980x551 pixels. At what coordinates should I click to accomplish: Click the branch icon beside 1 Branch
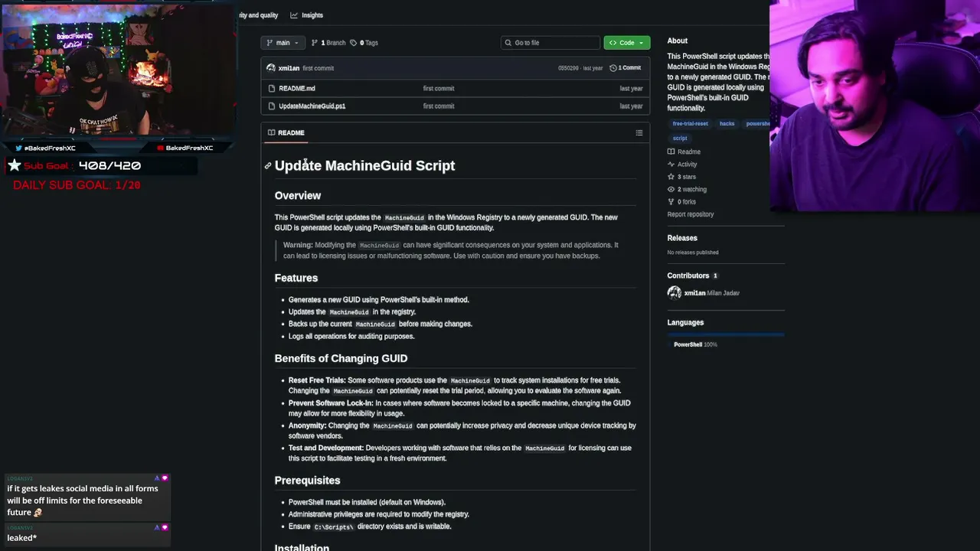[314, 43]
